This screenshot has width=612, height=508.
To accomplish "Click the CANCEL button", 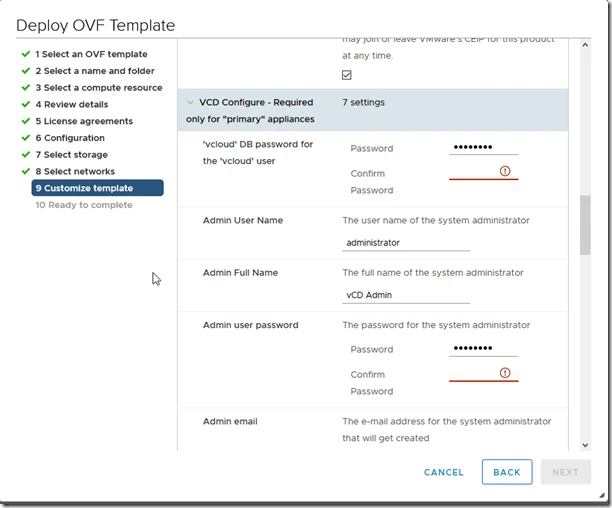I will pyautogui.click(x=444, y=472).
